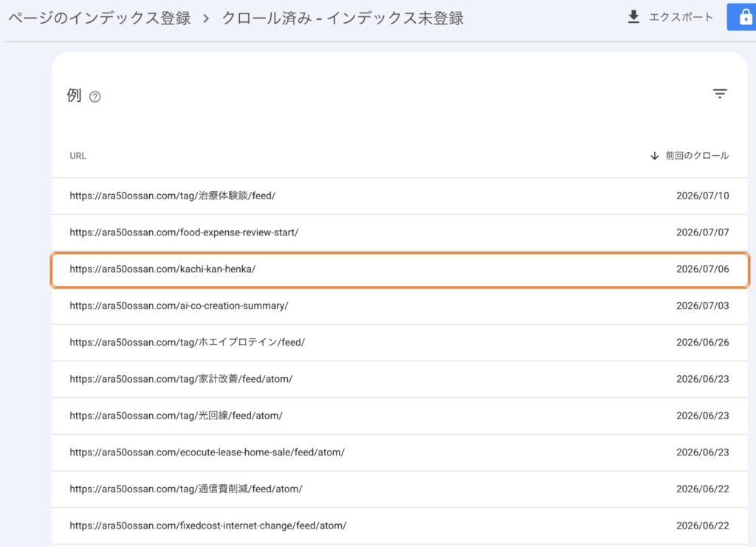756x547 pixels.
Task: Click the 2026/07/03 crawl date
Action: 703,306
